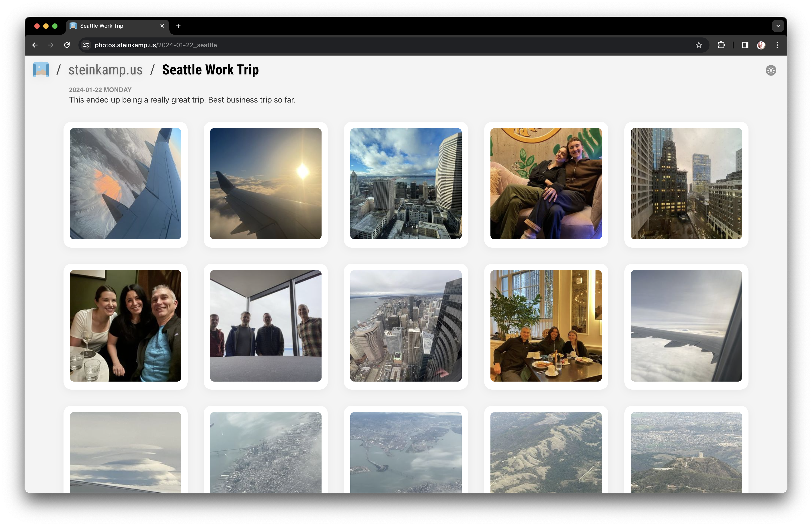Image resolution: width=812 pixels, height=526 pixels.
Task: Open the sunset airplane wing photo
Action: tap(265, 184)
